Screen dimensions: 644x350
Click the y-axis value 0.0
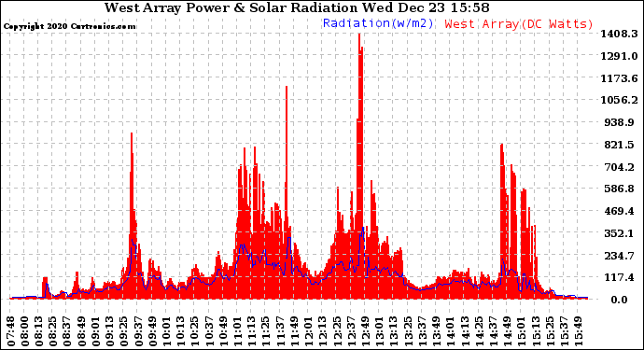pos(619,300)
